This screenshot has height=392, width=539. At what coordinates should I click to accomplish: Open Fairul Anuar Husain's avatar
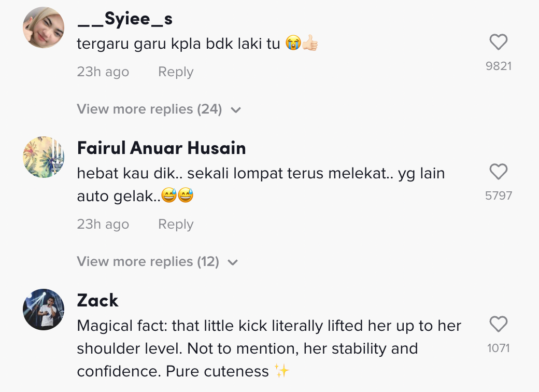pos(44,157)
